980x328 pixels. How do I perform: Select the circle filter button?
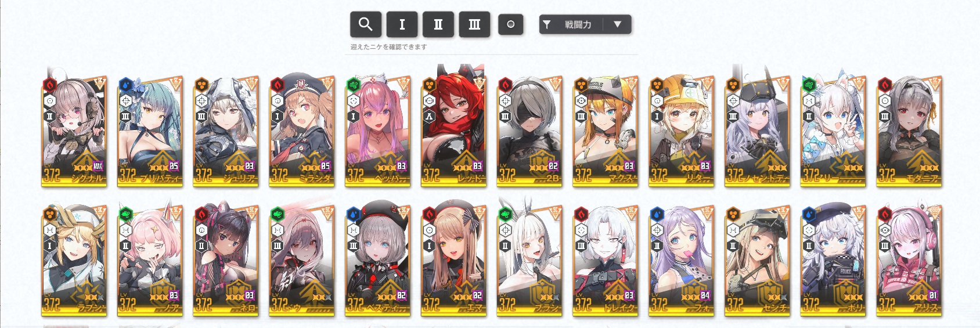click(x=511, y=24)
